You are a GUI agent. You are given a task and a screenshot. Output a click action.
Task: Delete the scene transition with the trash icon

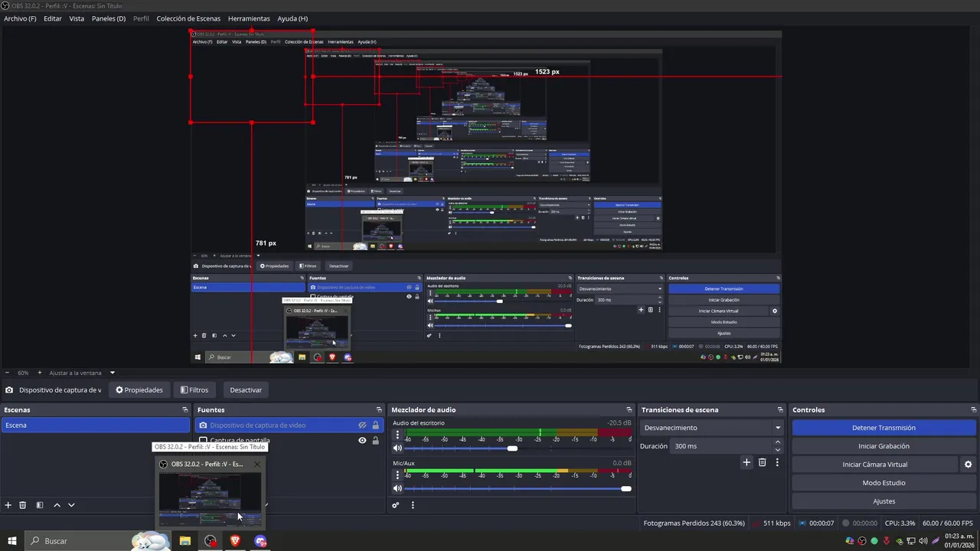click(762, 462)
